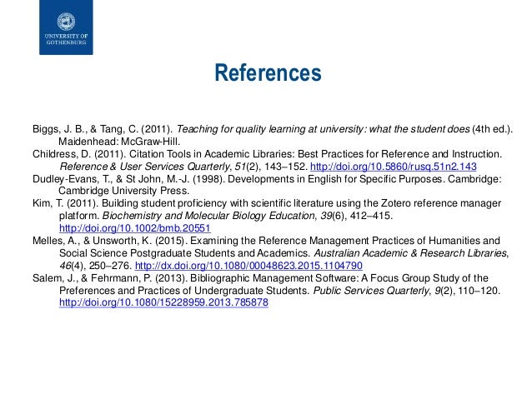Click the italic book title 'Teaching for quality learning'
This screenshot has height=399, width=532.
coord(323,129)
